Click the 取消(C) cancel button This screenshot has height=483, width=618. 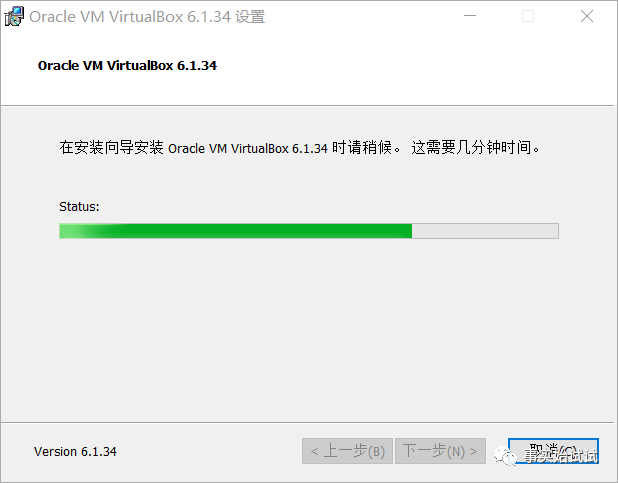[x=553, y=451]
